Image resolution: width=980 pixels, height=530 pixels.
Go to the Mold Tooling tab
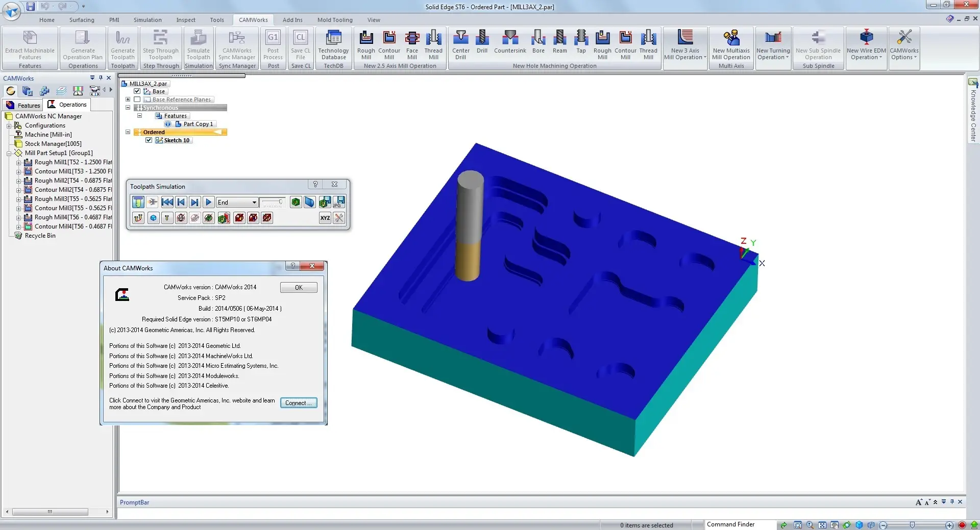pyautogui.click(x=335, y=20)
